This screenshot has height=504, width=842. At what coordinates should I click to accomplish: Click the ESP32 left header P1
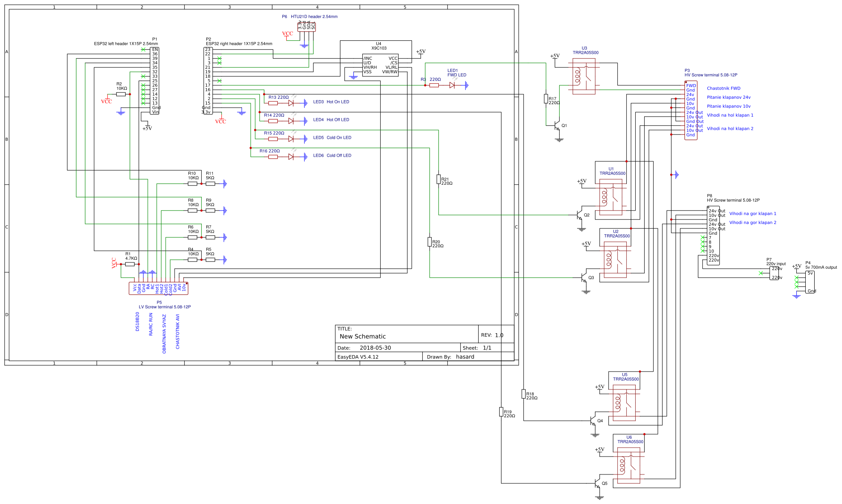(155, 81)
